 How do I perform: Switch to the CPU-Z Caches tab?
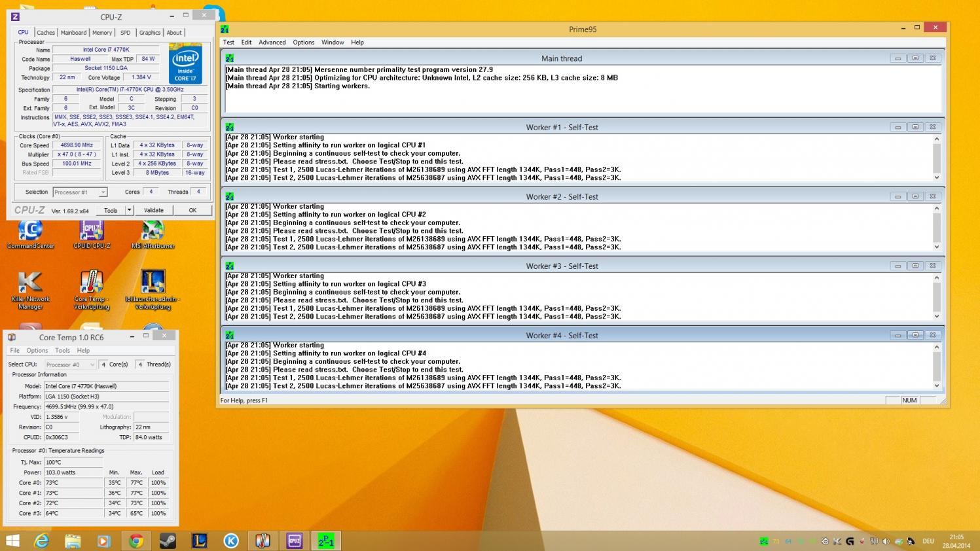[x=46, y=33]
